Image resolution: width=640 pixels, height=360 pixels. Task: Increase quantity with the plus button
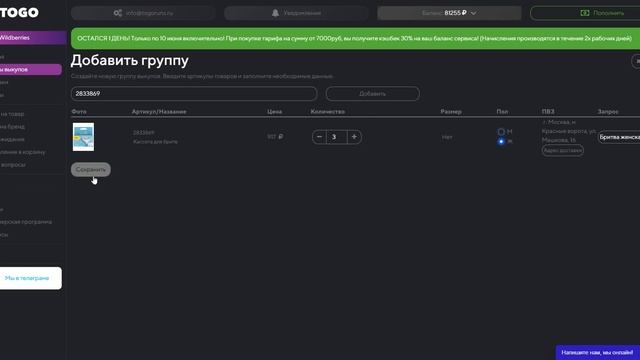354,137
